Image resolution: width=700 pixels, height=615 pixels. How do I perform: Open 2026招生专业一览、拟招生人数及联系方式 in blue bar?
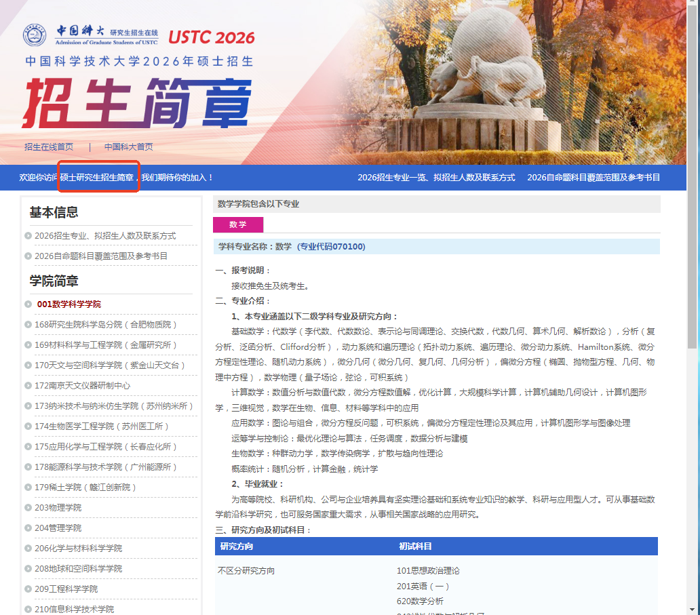436,178
